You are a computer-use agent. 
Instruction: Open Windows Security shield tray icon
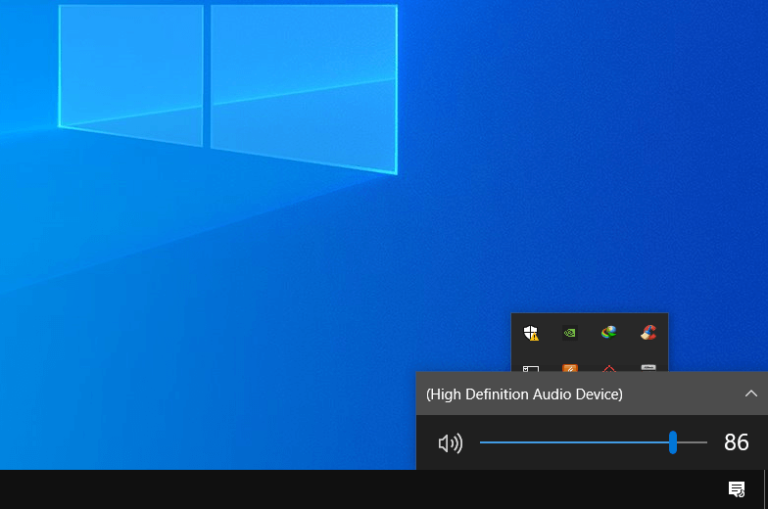click(531, 333)
